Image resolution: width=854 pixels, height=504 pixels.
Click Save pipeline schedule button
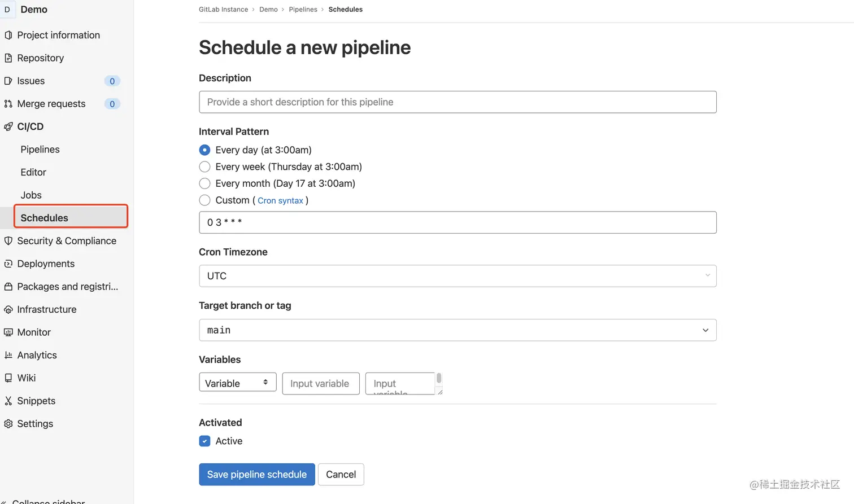tap(256, 475)
